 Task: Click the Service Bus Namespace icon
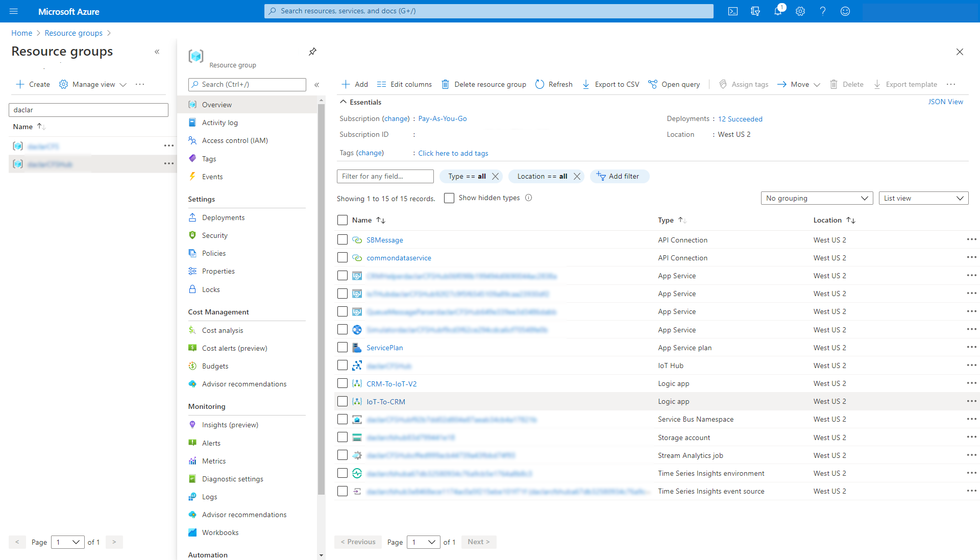[x=357, y=419]
